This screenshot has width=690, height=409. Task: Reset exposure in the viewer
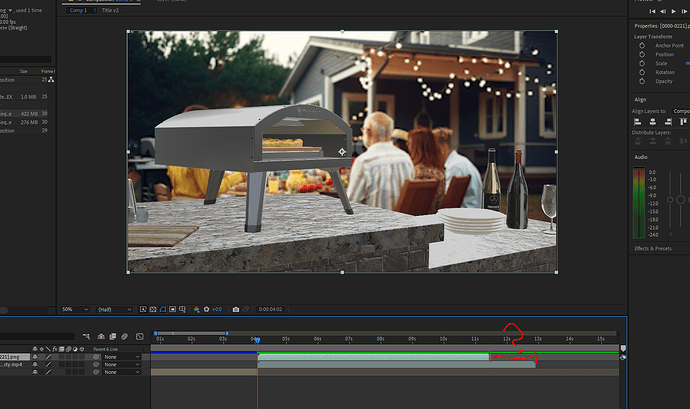point(206,309)
